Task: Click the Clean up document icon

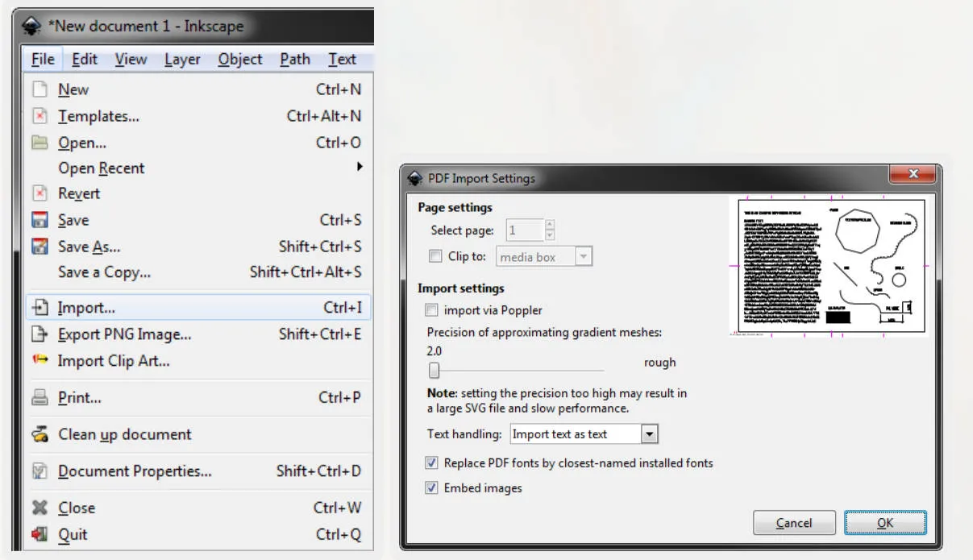Action: coord(40,433)
